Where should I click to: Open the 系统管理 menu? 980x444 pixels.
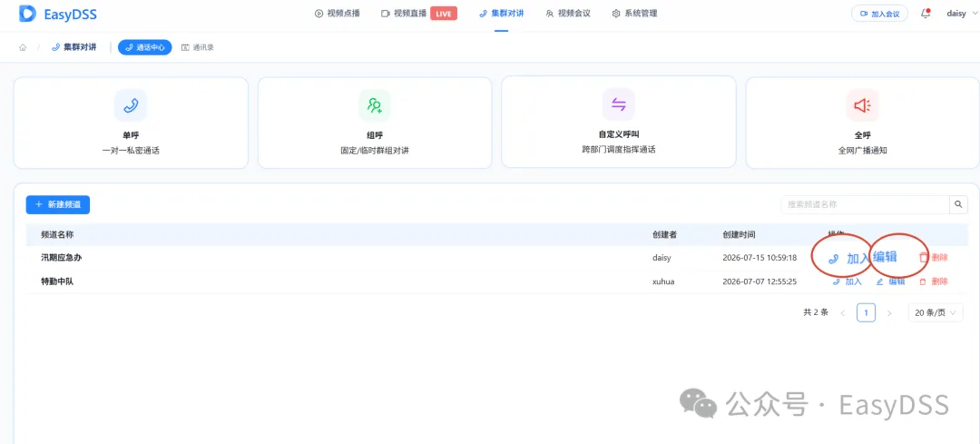click(634, 13)
